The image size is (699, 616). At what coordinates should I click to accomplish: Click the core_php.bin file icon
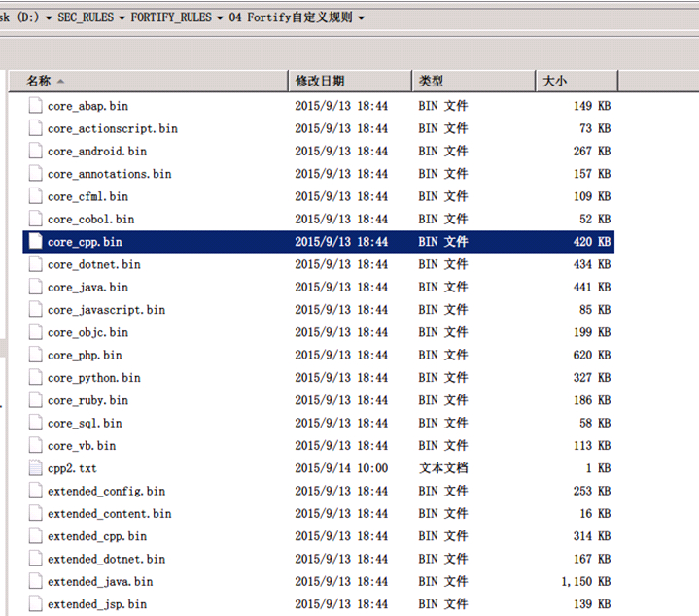click(x=36, y=355)
